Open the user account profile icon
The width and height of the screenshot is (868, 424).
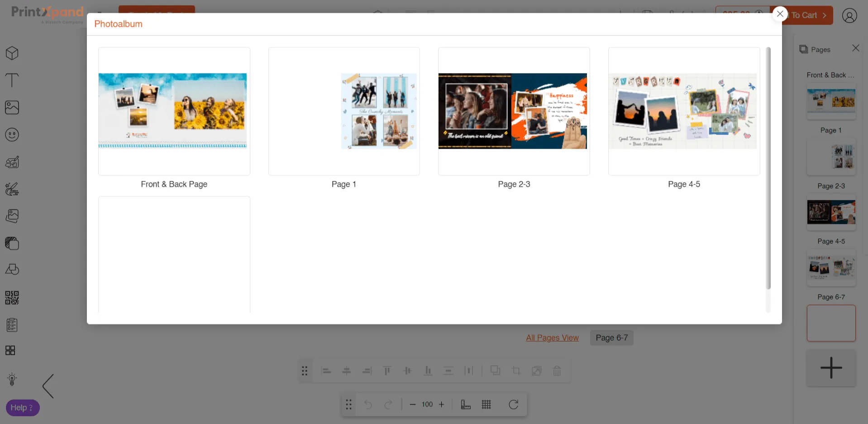(849, 15)
